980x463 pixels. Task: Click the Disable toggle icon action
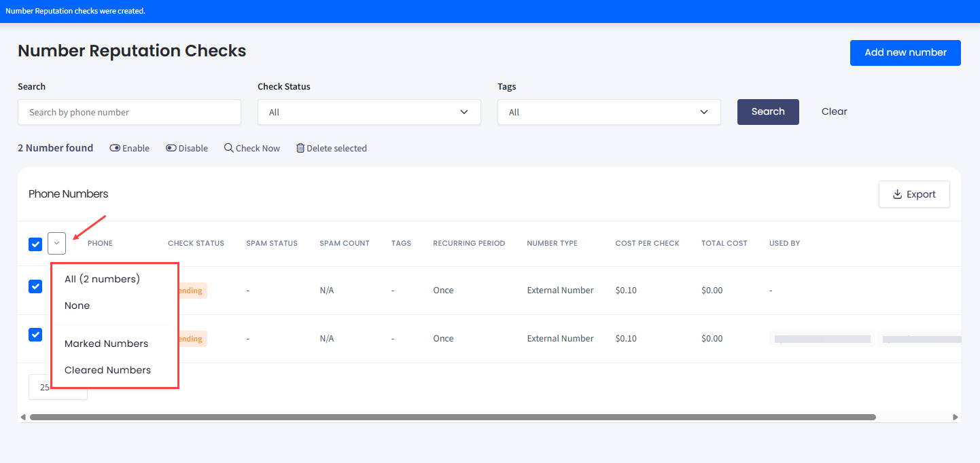tap(187, 148)
